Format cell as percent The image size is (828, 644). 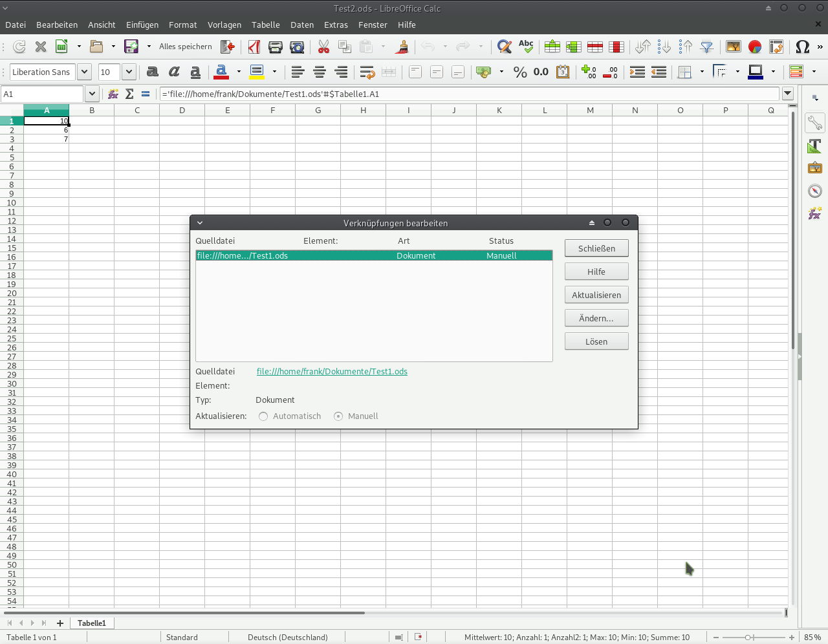[x=520, y=72]
